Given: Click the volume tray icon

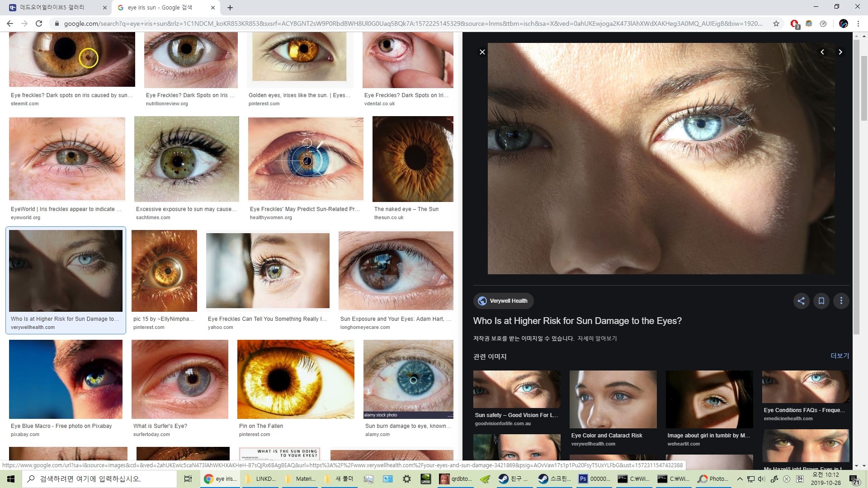Looking at the screenshot, I should (x=761, y=479).
